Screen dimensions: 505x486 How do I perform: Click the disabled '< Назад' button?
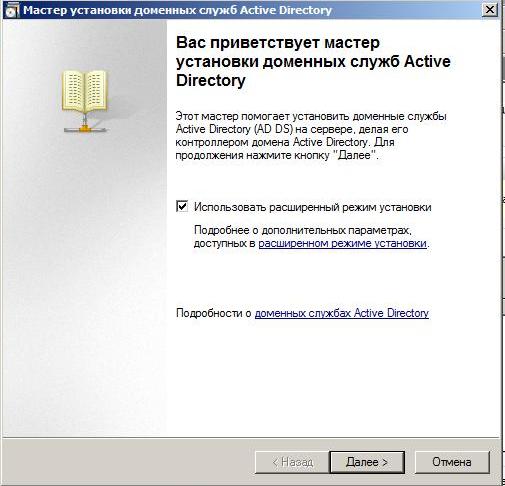click(292, 462)
